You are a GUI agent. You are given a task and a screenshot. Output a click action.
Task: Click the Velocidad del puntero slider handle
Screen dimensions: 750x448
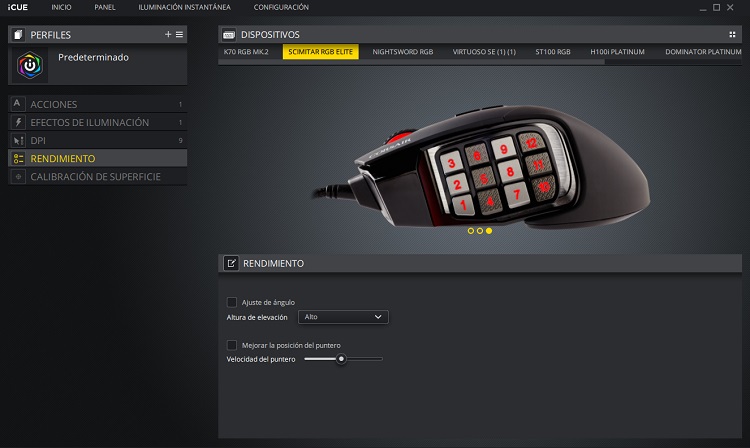click(341, 358)
